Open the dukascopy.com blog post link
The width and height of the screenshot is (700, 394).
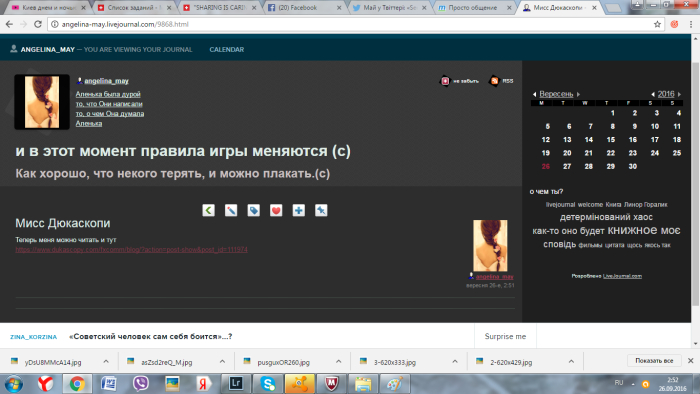[131, 249]
